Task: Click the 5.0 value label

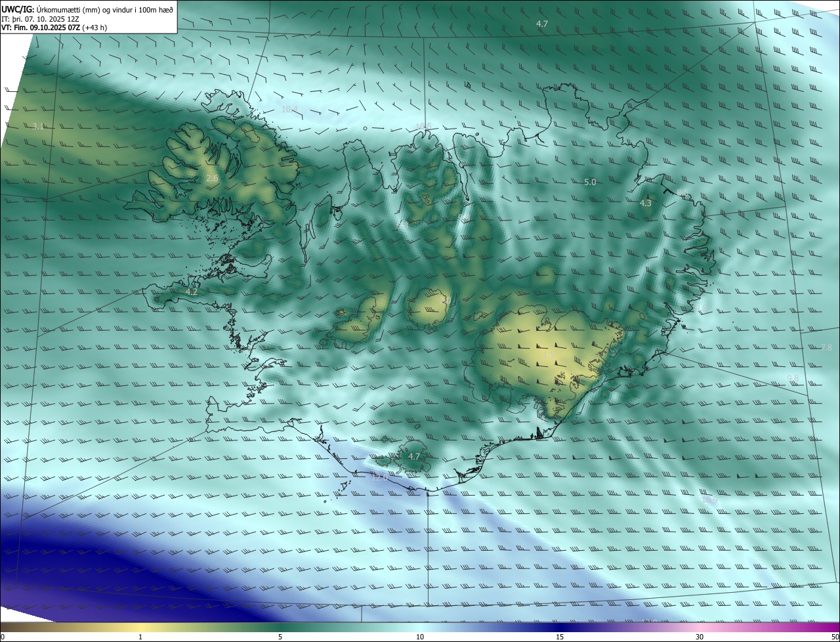Action: [x=590, y=182]
